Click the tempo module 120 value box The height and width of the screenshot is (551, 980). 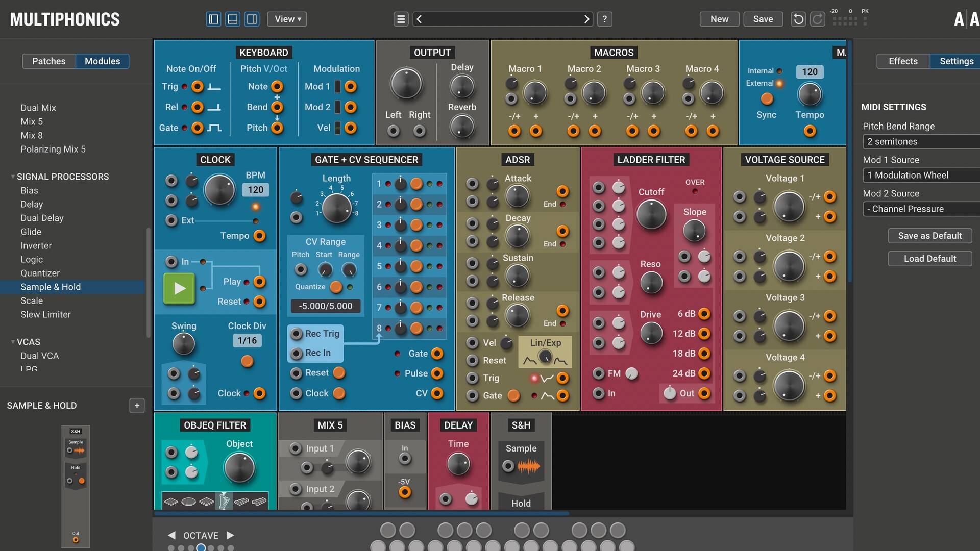point(810,72)
